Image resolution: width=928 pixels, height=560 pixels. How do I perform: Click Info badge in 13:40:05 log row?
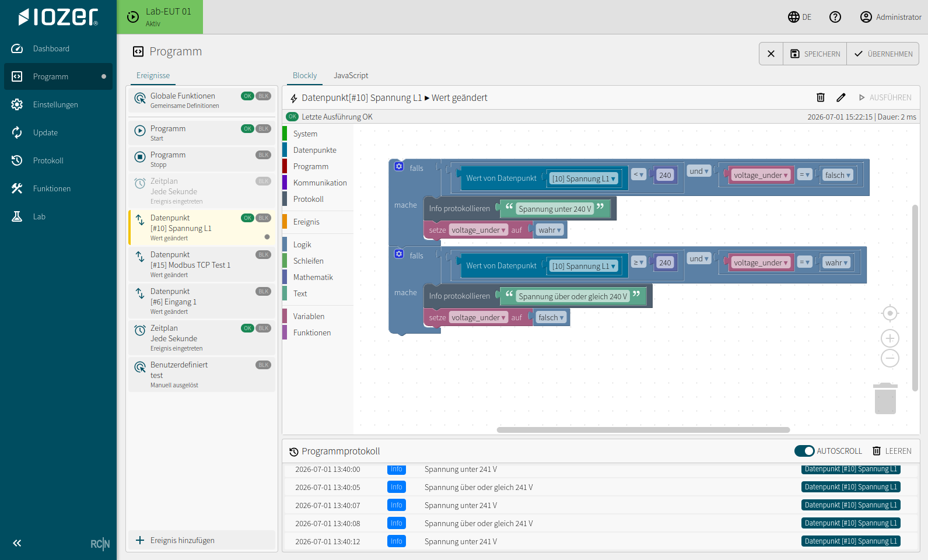click(397, 487)
